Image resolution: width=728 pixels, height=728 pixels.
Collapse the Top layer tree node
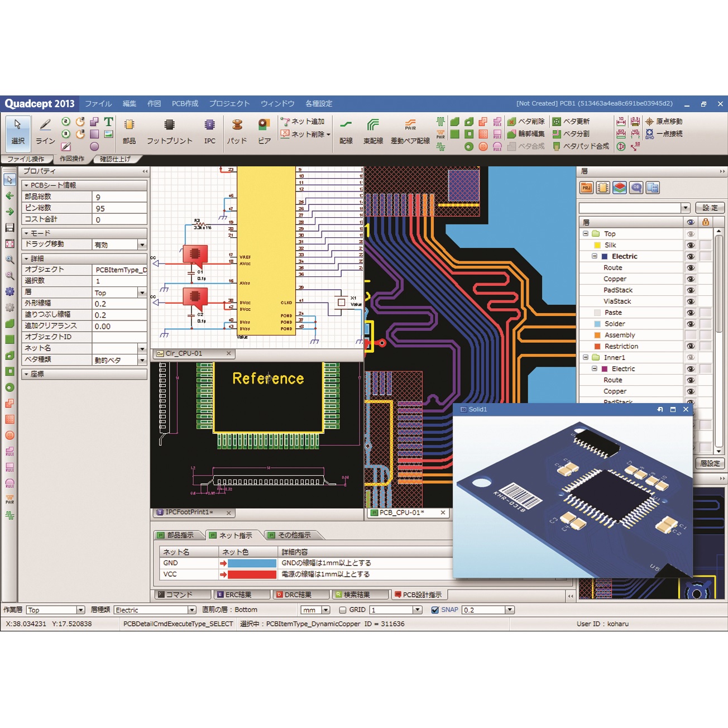click(585, 234)
